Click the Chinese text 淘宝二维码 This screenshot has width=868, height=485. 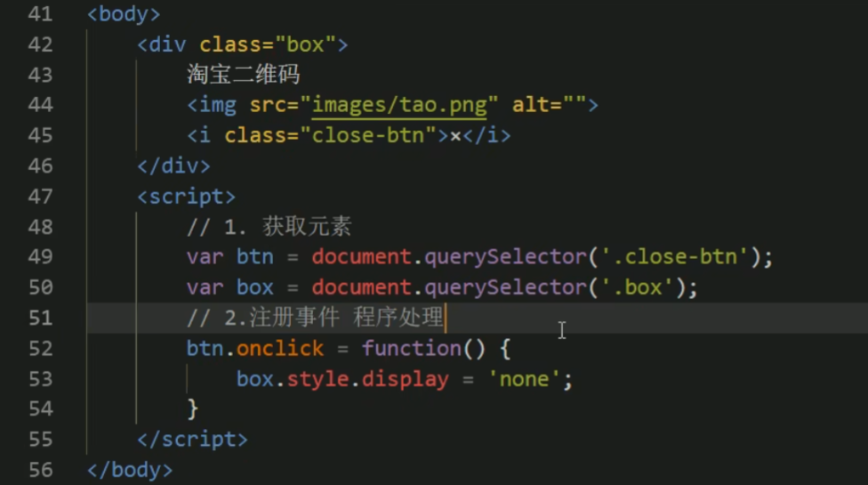point(243,74)
